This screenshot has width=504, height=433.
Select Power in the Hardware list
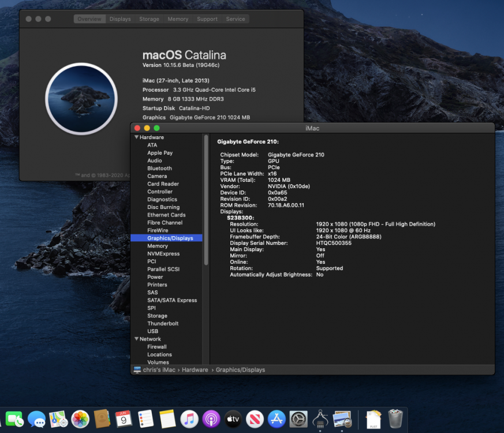point(155,277)
